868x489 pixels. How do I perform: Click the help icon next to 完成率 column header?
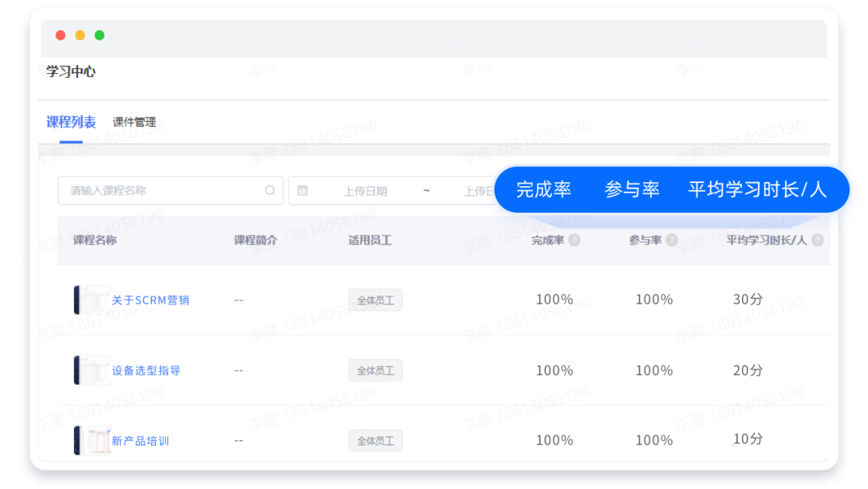coord(575,240)
